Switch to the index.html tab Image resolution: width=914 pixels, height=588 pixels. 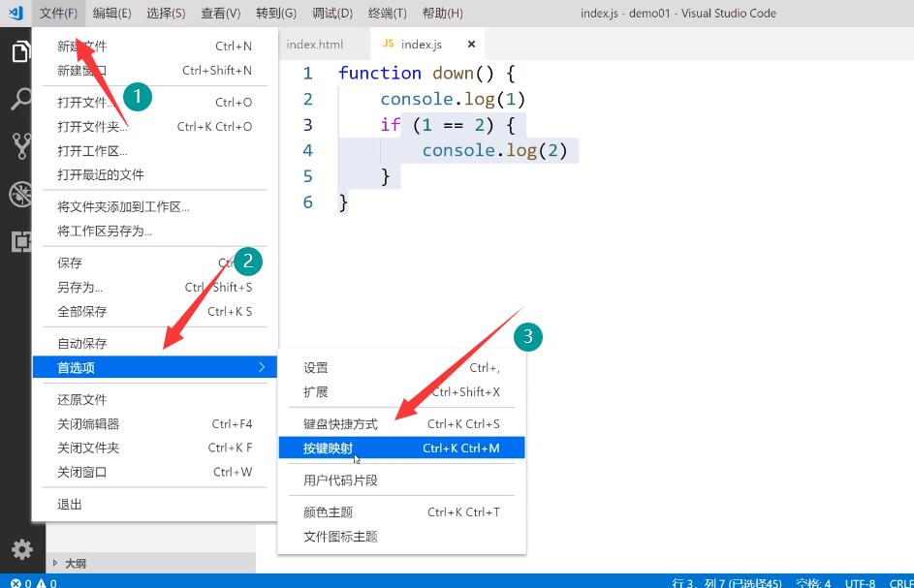tap(315, 45)
